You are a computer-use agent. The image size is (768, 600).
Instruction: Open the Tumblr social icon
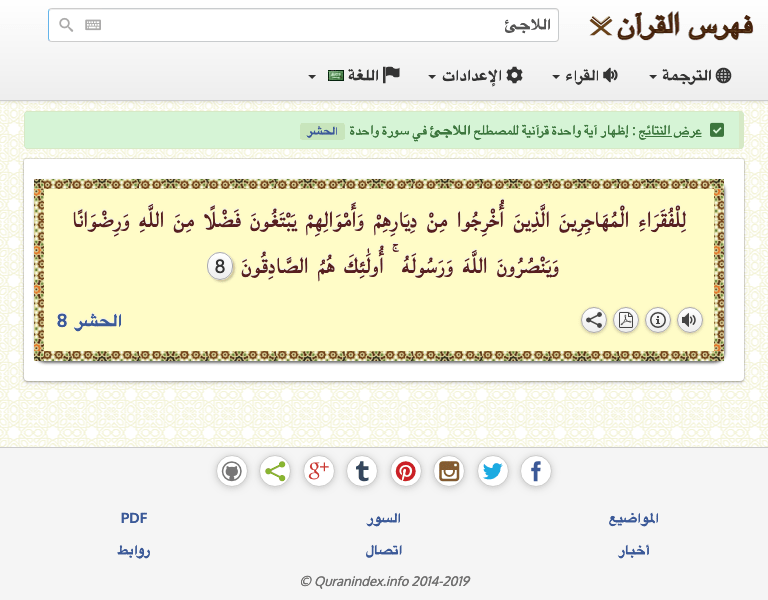point(362,472)
